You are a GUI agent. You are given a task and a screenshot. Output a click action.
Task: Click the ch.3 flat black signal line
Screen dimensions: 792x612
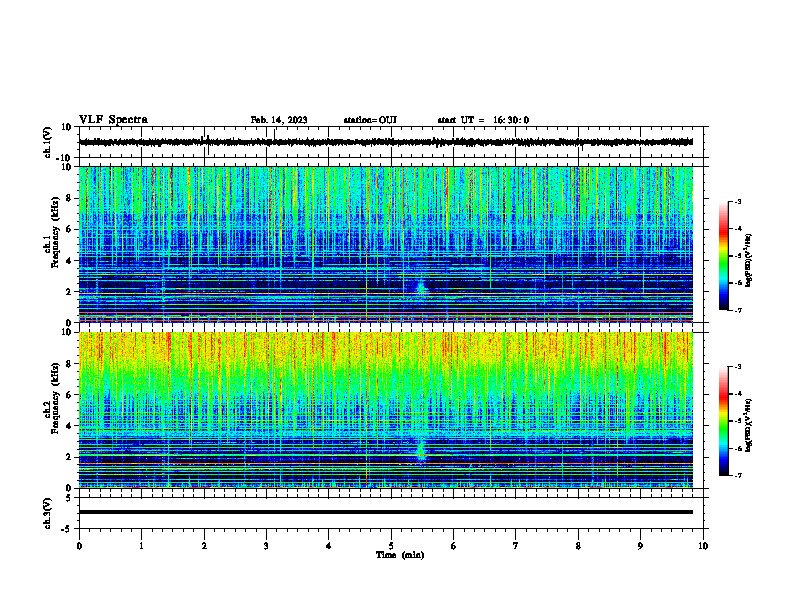(386, 512)
